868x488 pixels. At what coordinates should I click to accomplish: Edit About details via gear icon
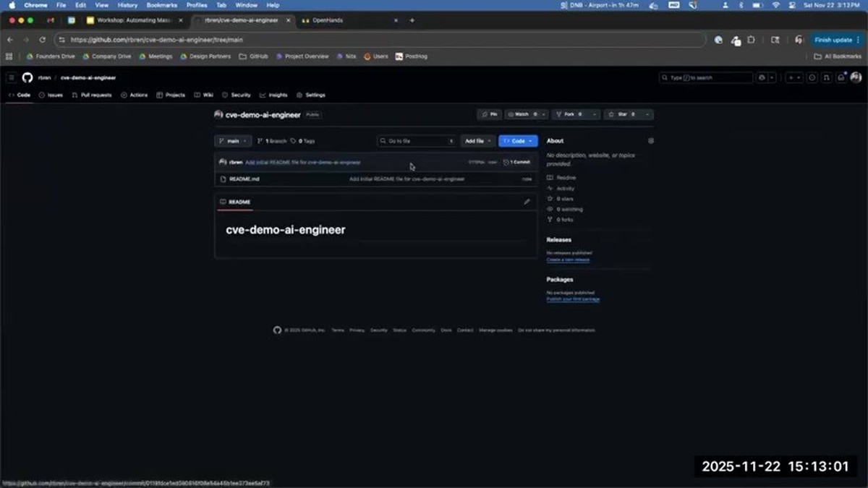click(651, 141)
